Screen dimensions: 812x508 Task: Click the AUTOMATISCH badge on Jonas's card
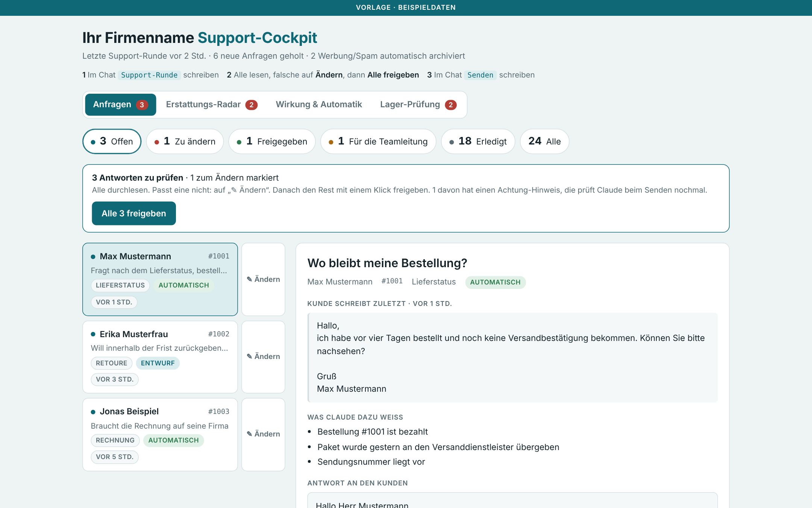pyautogui.click(x=174, y=440)
